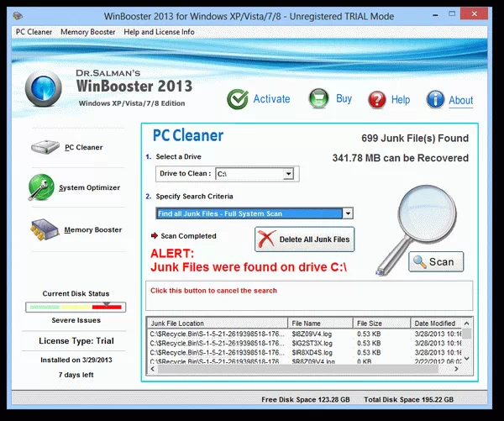Click '341.78 MB can be Recovered' text
The height and width of the screenshot is (421, 504).
pos(401,158)
